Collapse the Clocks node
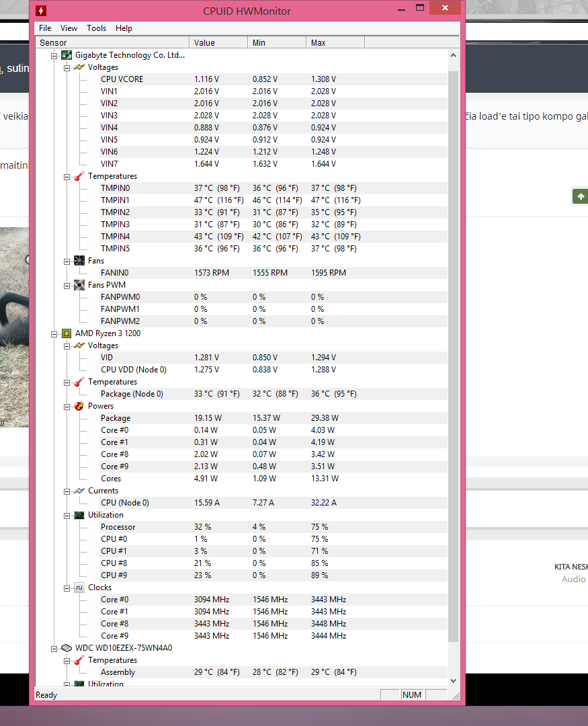The width and height of the screenshot is (588, 726). 67,588
